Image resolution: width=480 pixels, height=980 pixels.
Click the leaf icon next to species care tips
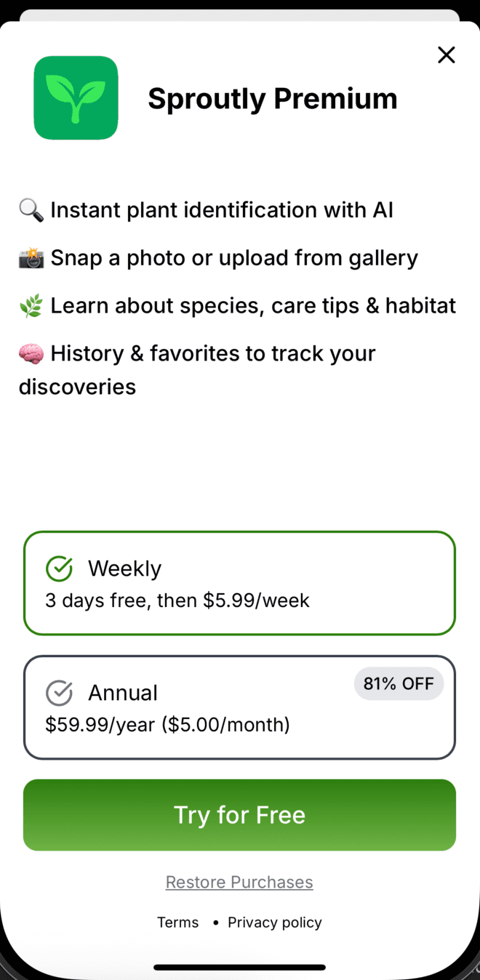pos(32,305)
